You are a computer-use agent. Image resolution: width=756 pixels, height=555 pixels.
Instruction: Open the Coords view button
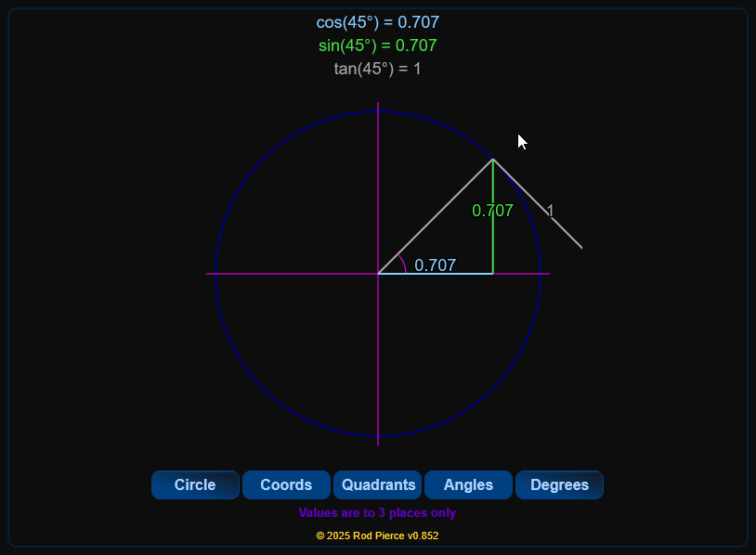click(286, 484)
